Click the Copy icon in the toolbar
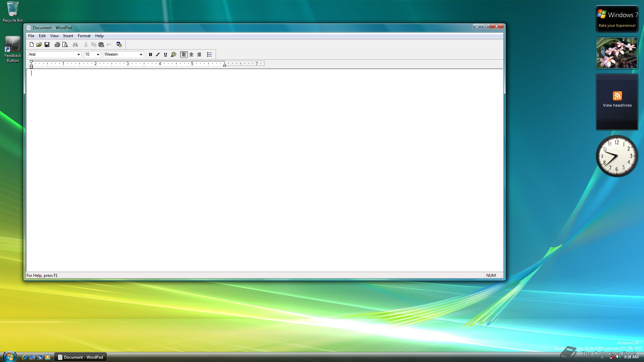This screenshot has height=362, width=644. click(x=94, y=44)
